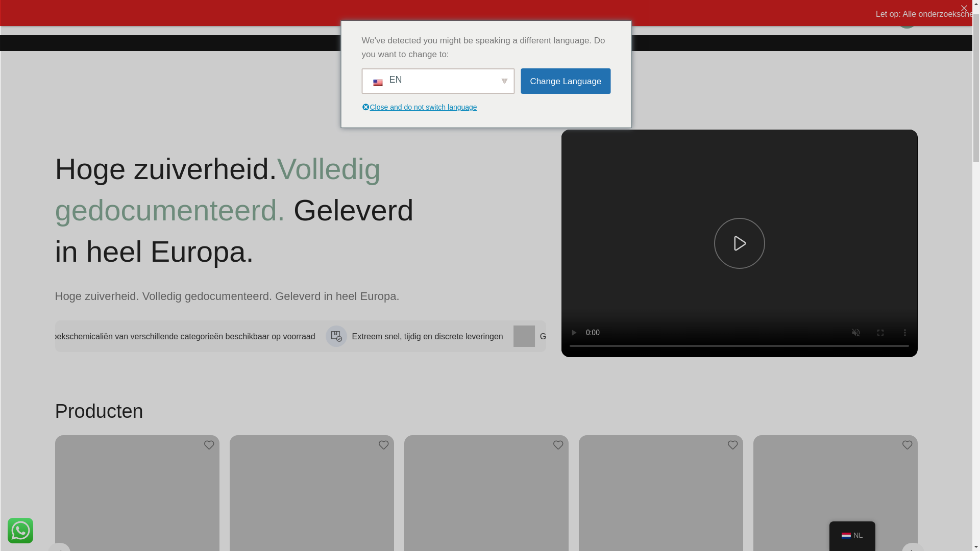Open video more options menu

(904, 333)
